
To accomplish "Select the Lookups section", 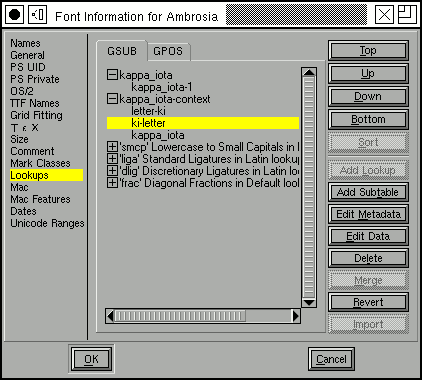I will [x=46, y=175].
